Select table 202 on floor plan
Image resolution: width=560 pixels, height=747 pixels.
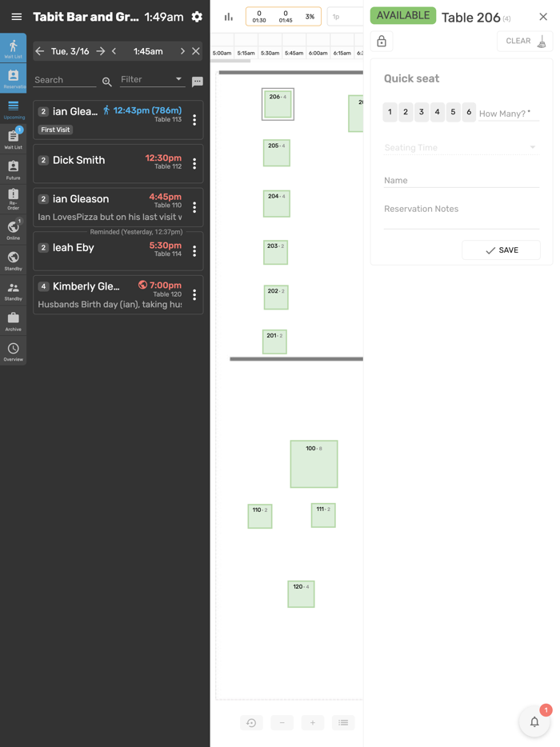[x=276, y=298]
